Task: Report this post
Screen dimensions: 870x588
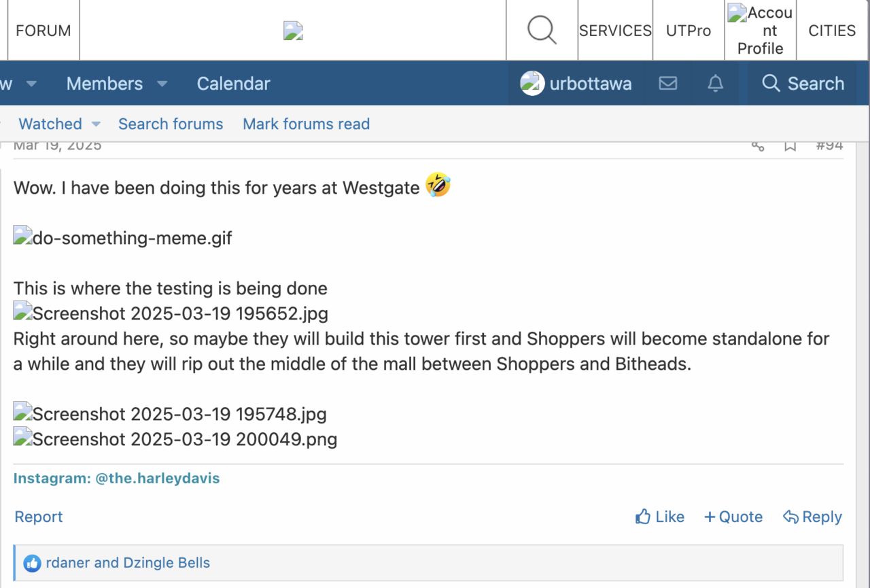Action: [x=39, y=517]
